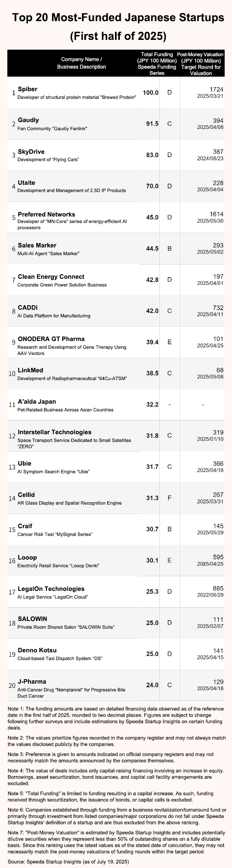Click LinkMed's 38.5 funding amount
Viewport: 232px width, 868px height.
(x=152, y=373)
